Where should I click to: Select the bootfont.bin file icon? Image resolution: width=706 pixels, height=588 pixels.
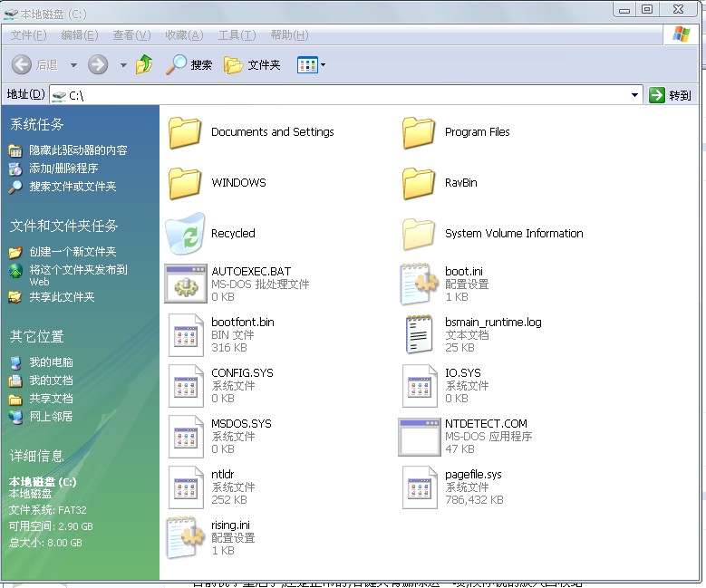(187, 335)
